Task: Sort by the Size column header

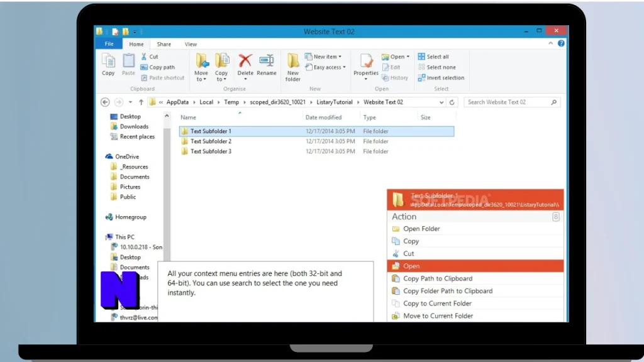Action: pyautogui.click(x=436, y=118)
